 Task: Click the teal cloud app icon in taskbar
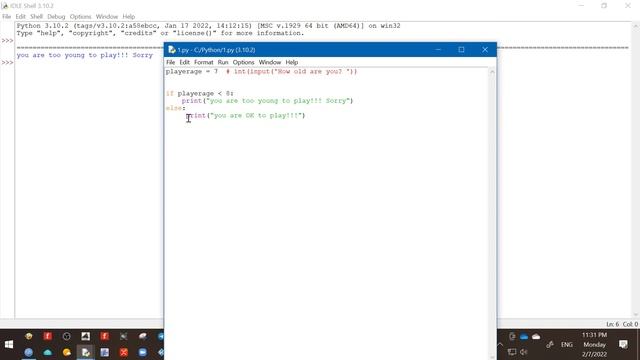[x=47, y=352]
